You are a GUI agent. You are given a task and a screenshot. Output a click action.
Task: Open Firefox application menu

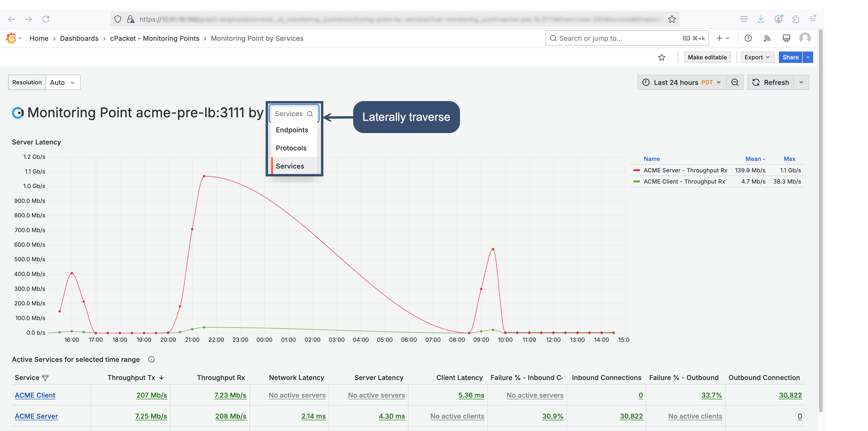813,19
